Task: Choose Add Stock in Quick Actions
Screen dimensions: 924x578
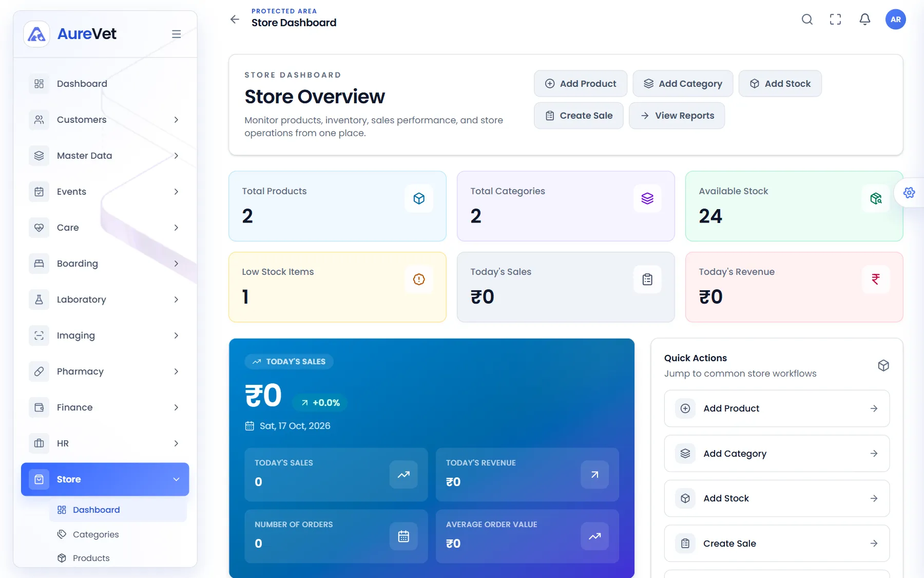Action: pyautogui.click(x=777, y=498)
